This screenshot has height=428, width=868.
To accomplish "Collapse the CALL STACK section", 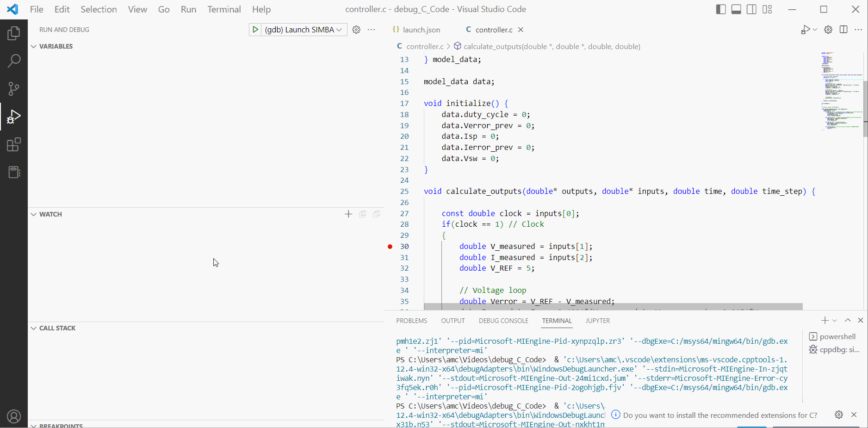I will 53,328.
